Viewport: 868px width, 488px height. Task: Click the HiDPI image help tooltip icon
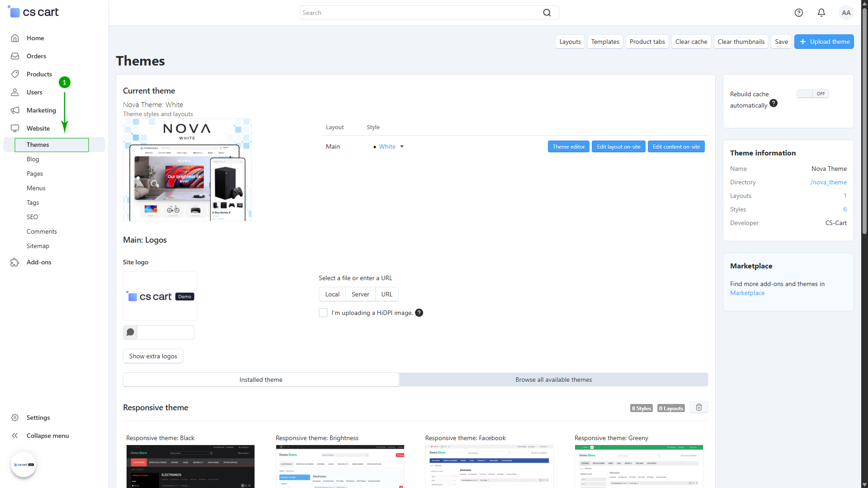click(x=419, y=313)
